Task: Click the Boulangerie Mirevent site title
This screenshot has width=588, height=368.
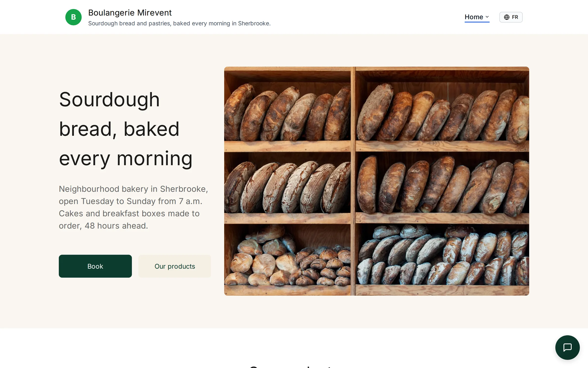Action: tap(130, 13)
